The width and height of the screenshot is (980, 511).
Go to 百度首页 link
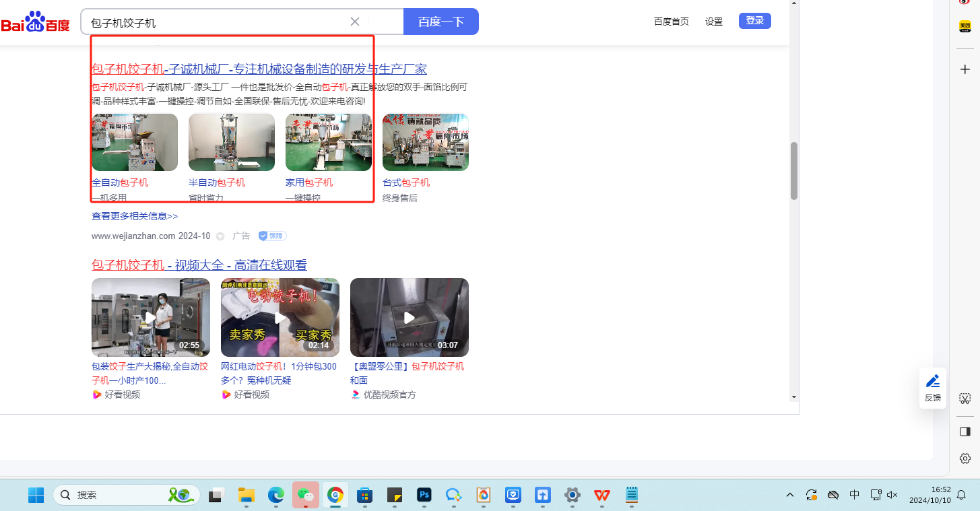(x=672, y=21)
